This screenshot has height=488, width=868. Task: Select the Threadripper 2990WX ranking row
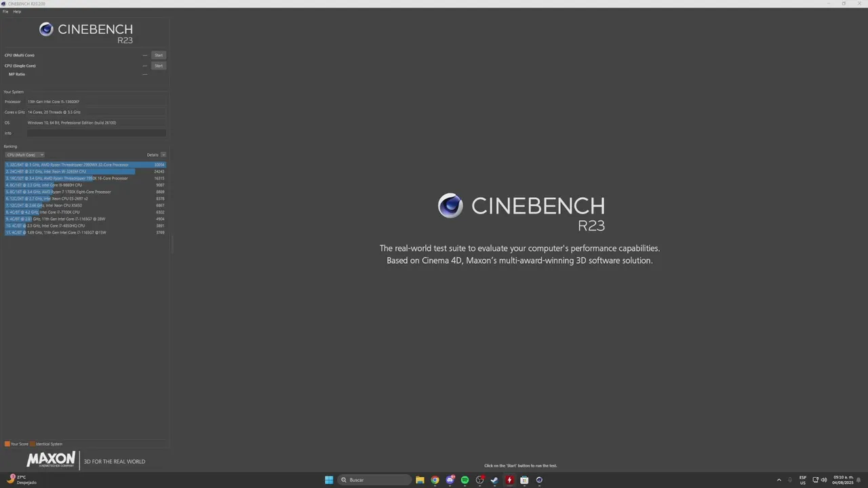click(85, 165)
